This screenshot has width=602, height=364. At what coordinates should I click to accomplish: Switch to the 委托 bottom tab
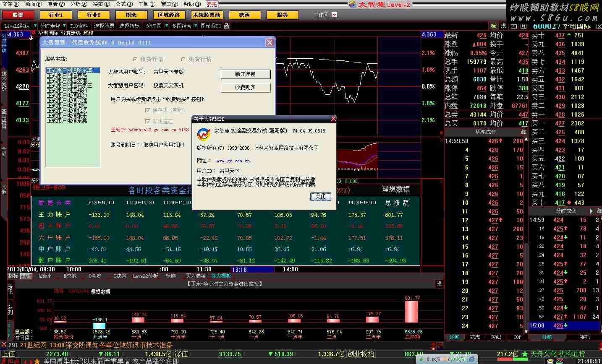pyautogui.click(x=585, y=337)
